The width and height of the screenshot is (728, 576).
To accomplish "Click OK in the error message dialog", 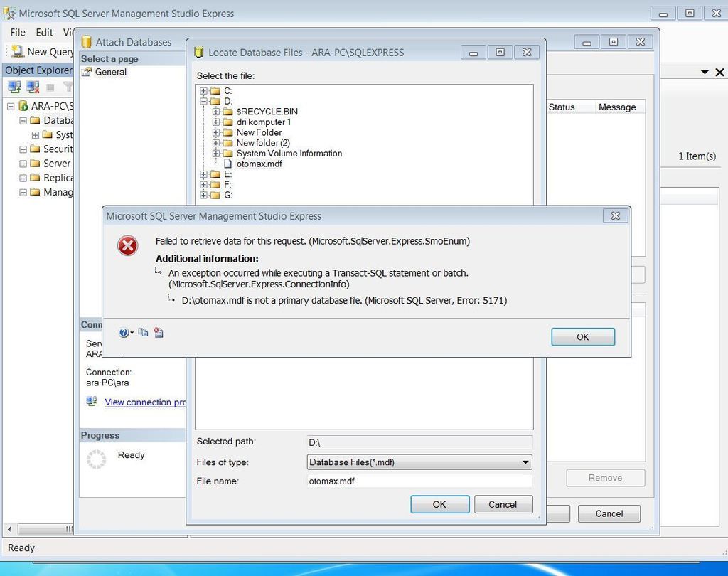I will pos(583,337).
